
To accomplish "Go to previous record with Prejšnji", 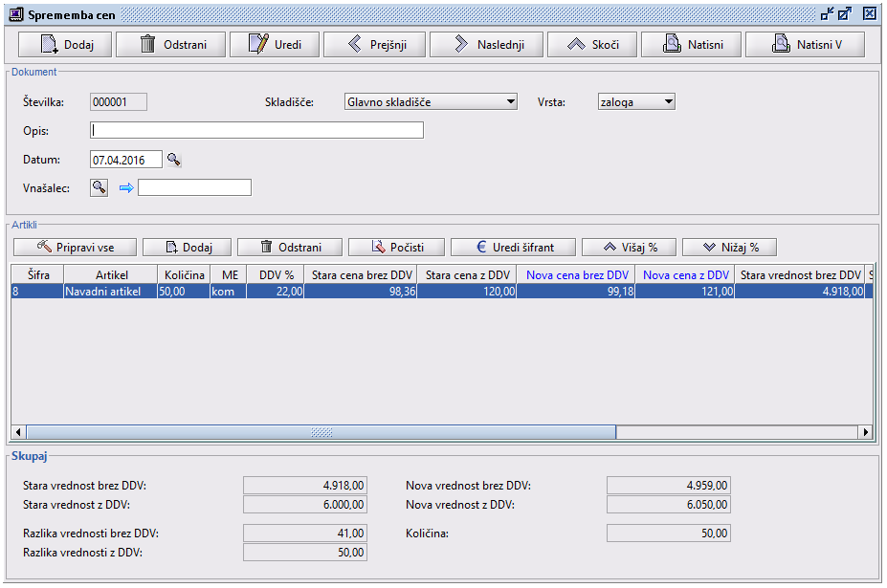I will 373,45.
